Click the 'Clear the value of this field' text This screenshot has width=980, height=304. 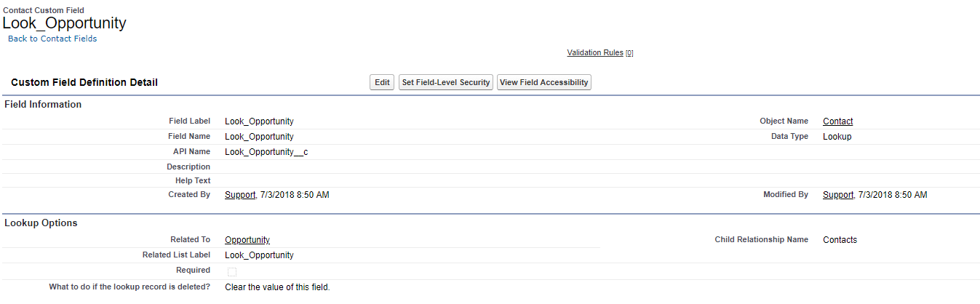tap(277, 287)
